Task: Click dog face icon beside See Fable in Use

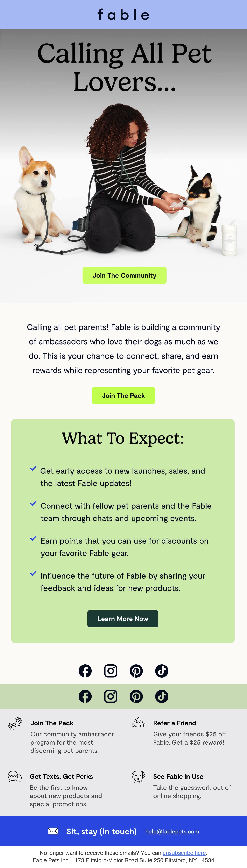Action: 138,776
